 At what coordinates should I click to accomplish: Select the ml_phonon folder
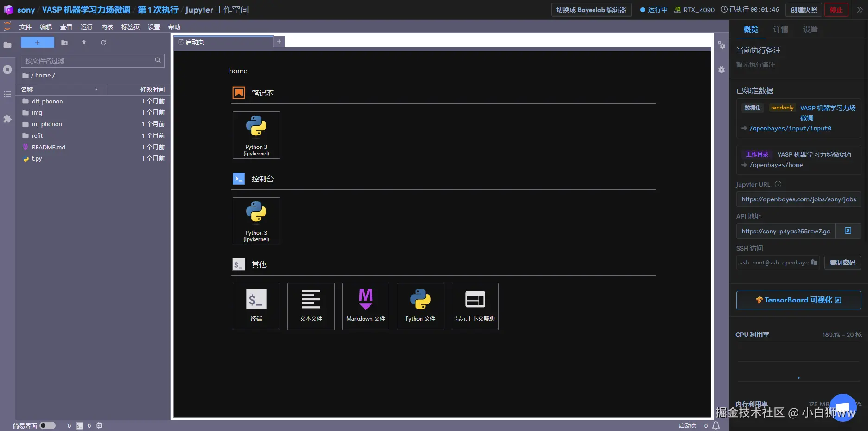tap(93, 124)
